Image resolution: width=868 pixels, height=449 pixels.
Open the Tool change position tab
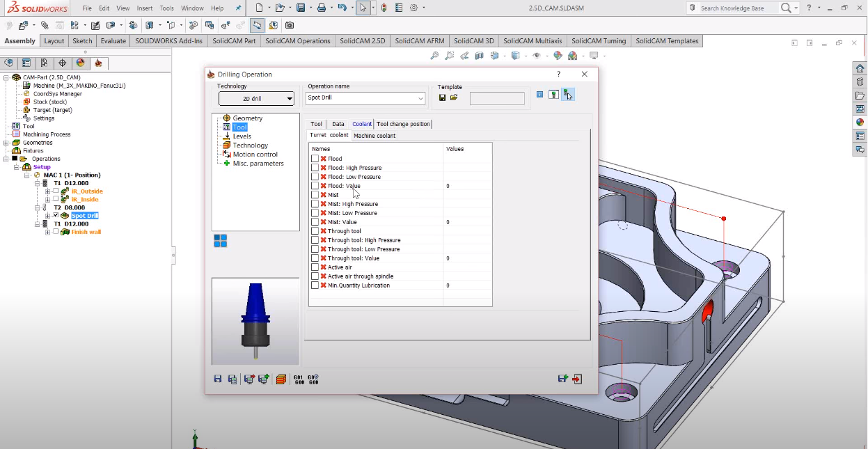403,124
